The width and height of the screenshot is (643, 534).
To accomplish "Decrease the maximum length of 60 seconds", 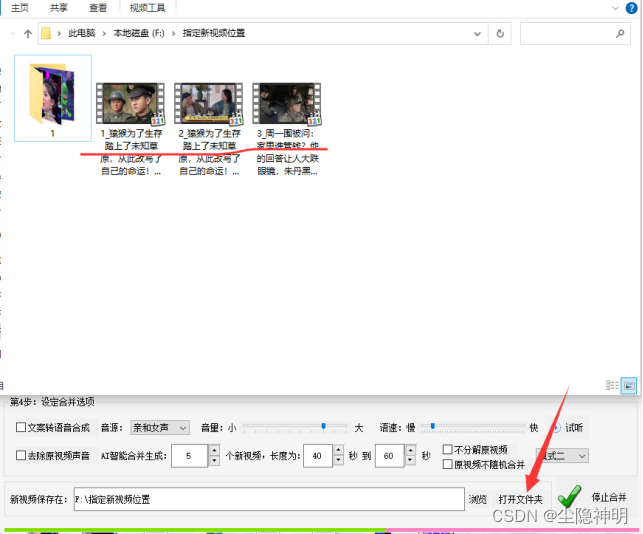I will tap(410, 461).
